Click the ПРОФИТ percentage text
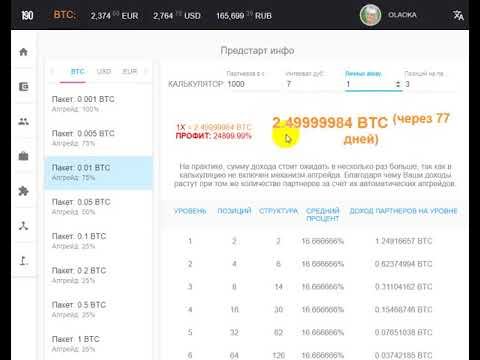 click(x=213, y=136)
